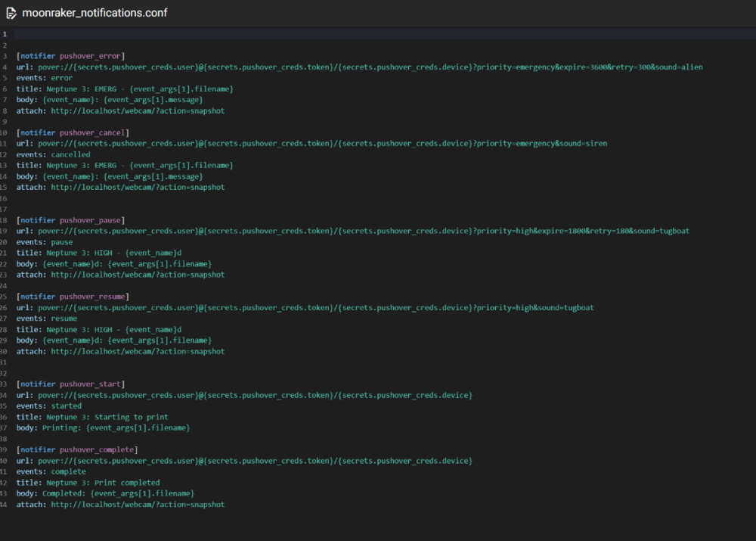Click the 'events: pause' line

click(45, 242)
